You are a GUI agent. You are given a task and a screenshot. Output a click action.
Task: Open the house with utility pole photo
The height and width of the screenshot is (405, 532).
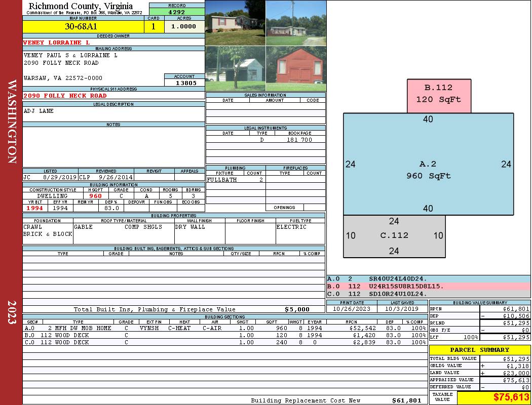click(296, 23)
